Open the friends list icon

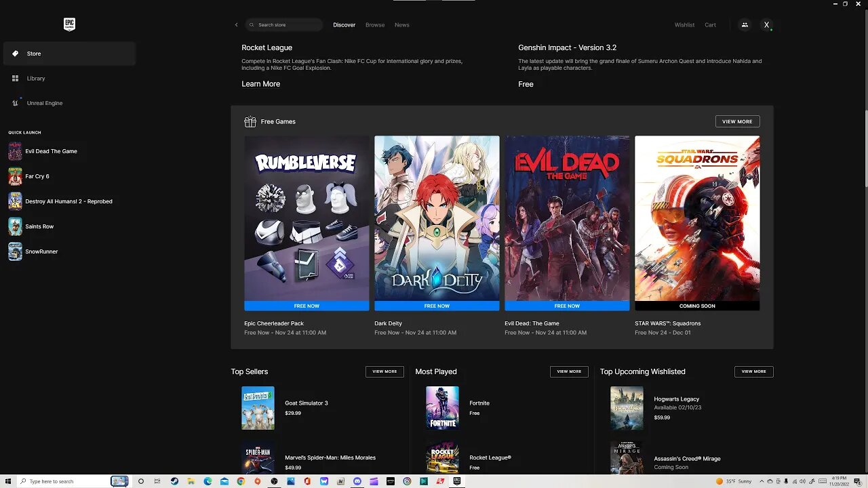point(745,25)
